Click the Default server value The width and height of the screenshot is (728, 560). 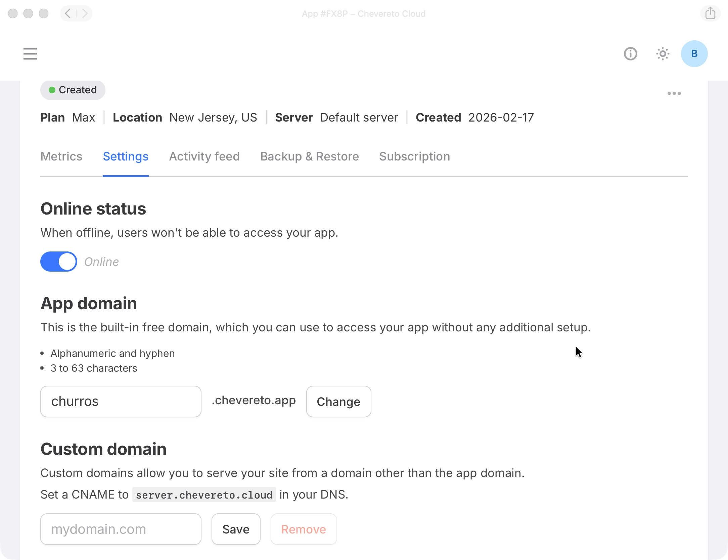click(x=359, y=118)
